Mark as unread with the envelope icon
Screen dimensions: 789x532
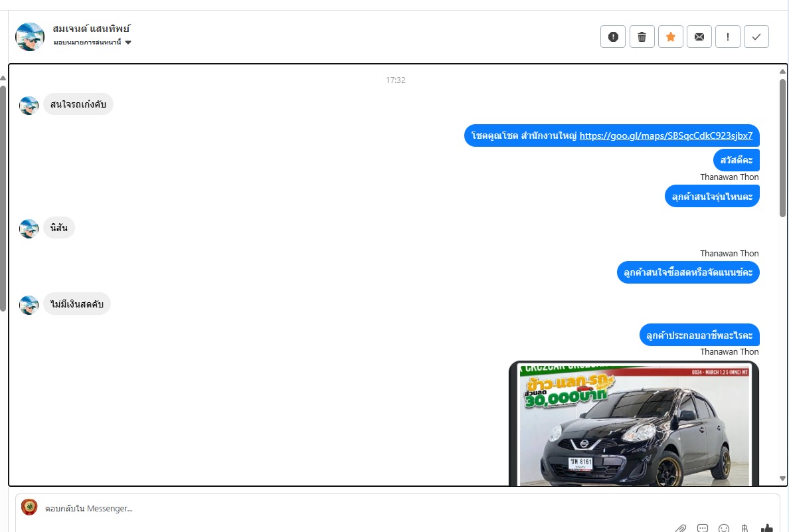click(x=699, y=37)
